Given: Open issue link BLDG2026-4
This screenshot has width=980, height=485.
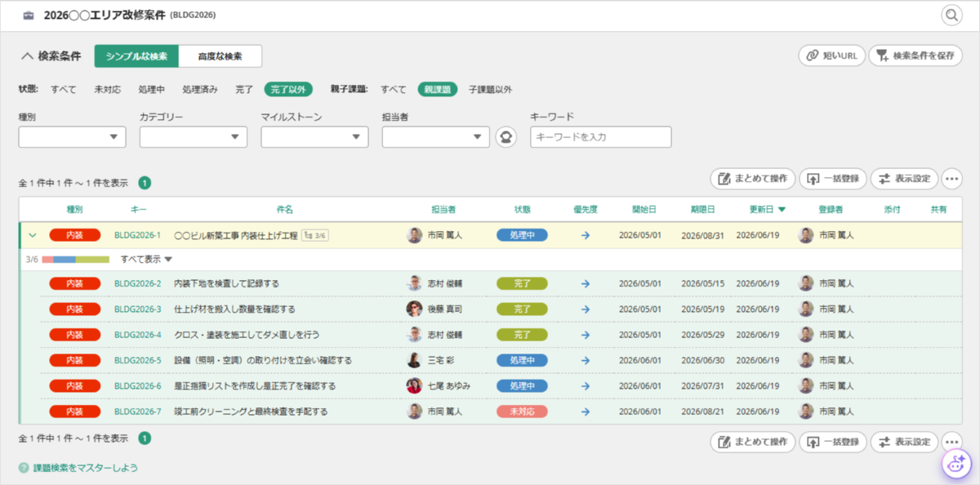Looking at the screenshot, I should 137,335.
